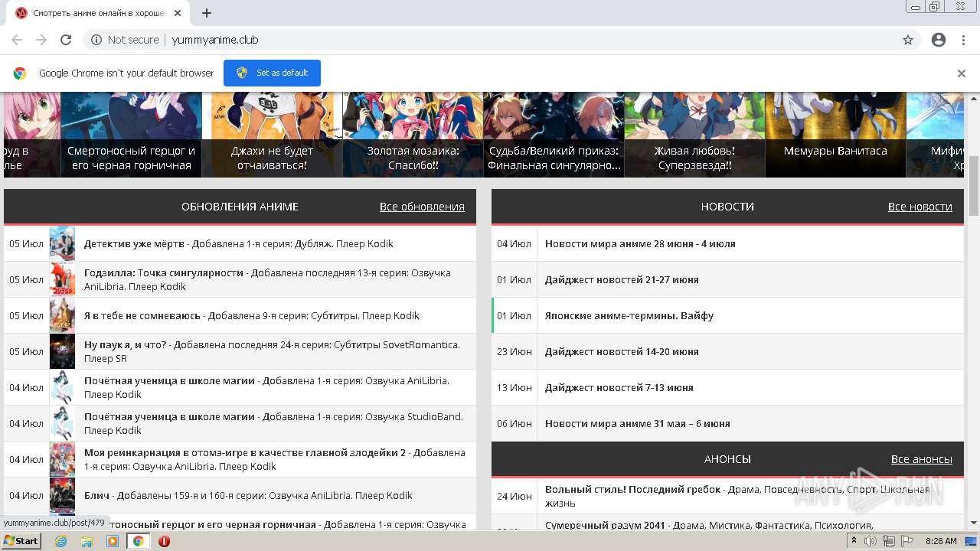Bookmark this page with star icon
This screenshot has width=980, height=551.
(x=908, y=40)
